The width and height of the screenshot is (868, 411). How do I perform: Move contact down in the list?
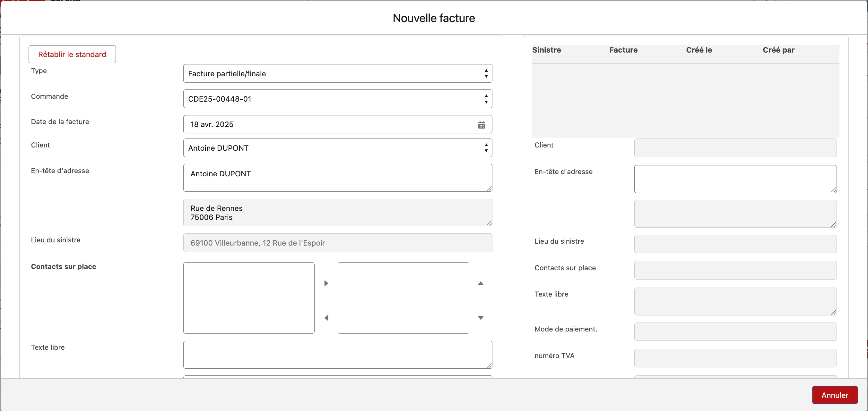481,318
